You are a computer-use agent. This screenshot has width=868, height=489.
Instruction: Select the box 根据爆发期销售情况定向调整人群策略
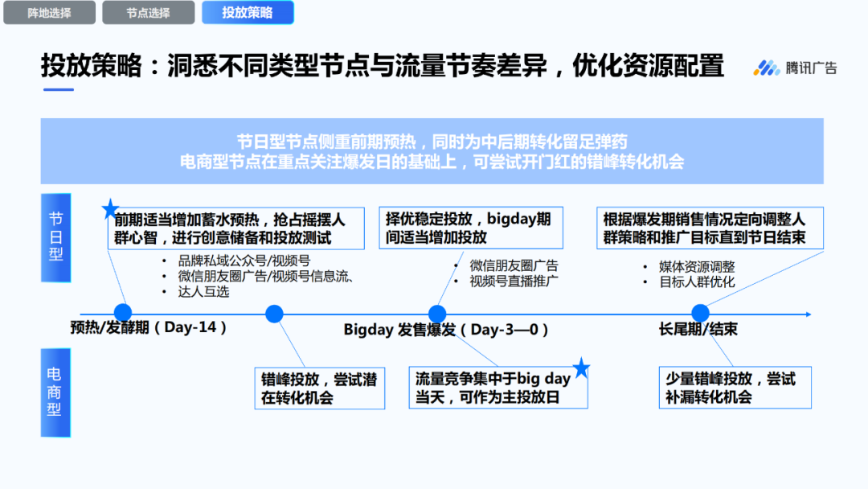[x=710, y=228]
